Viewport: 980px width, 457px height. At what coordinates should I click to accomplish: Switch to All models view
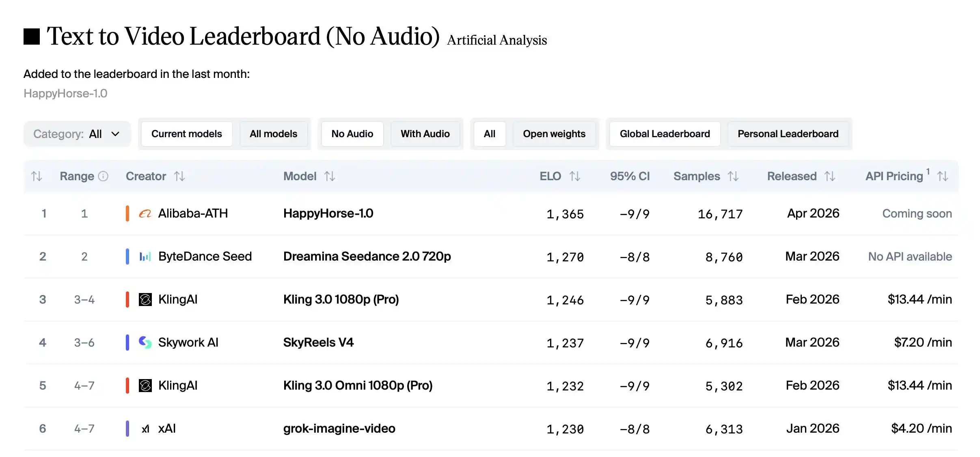click(x=274, y=134)
